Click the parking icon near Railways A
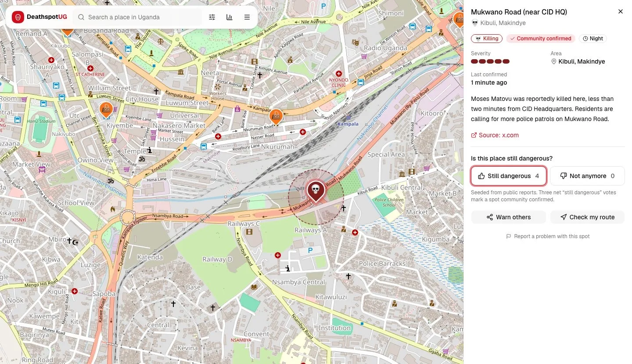 coord(311,250)
